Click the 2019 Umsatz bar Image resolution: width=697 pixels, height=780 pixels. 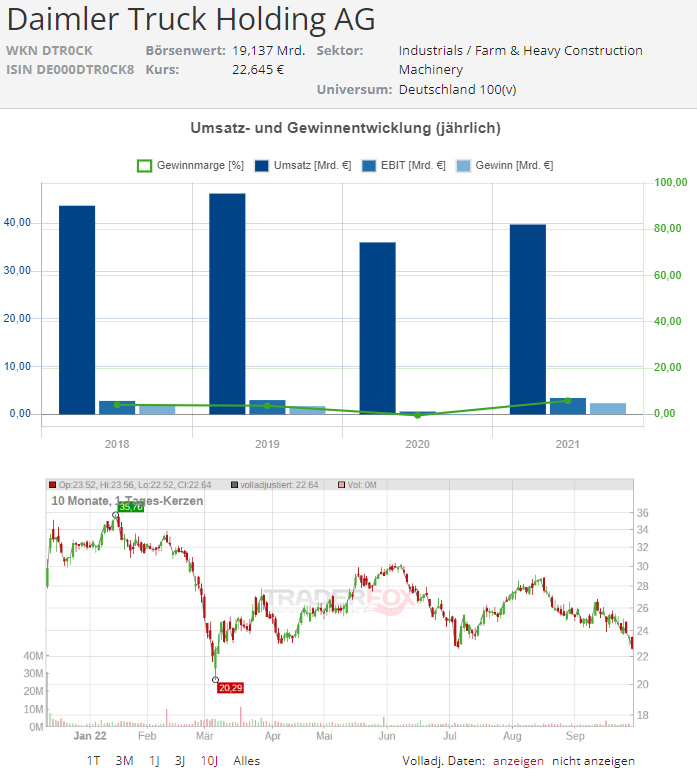[227, 303]
